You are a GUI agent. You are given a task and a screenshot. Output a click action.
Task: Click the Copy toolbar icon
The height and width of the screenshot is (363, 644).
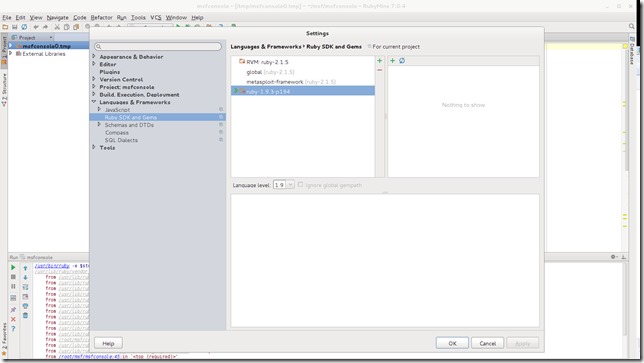[x=67, y=27]
